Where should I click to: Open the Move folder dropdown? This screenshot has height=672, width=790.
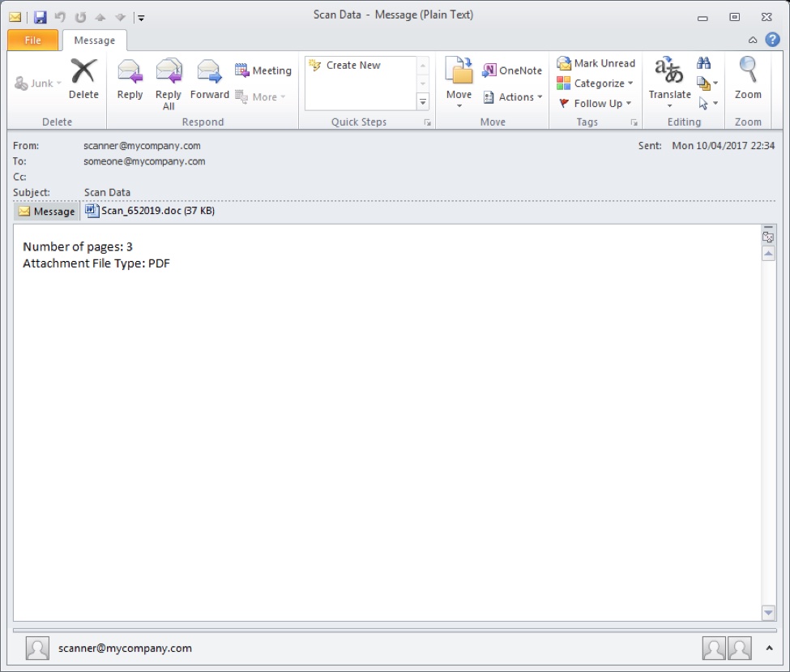pos(459,83)
